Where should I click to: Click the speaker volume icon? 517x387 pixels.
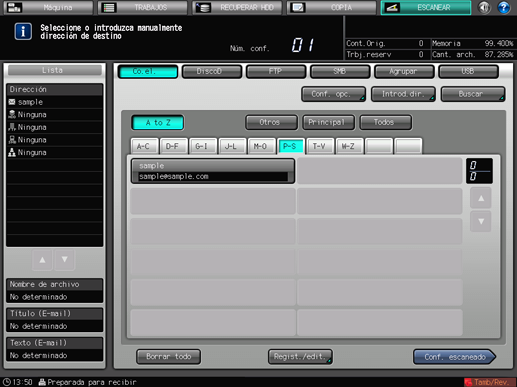tap(484, 7)
